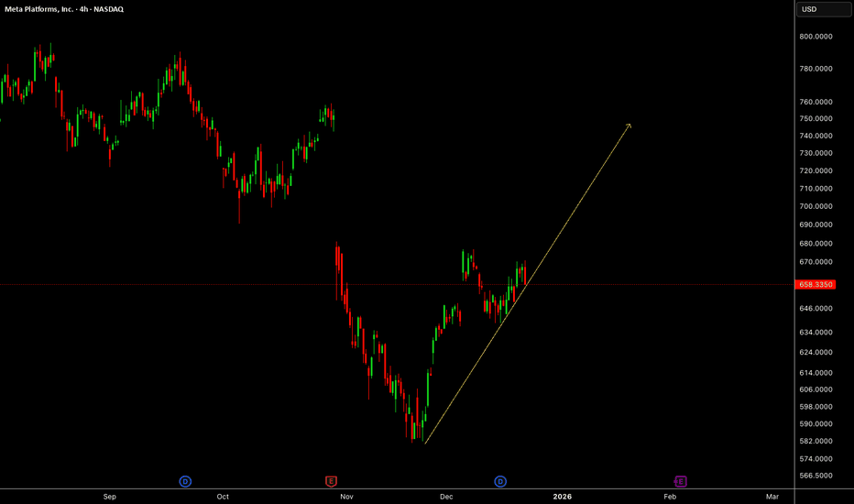
Task: Click the Sep label on time axis
Action: click(x=109, y=496)
